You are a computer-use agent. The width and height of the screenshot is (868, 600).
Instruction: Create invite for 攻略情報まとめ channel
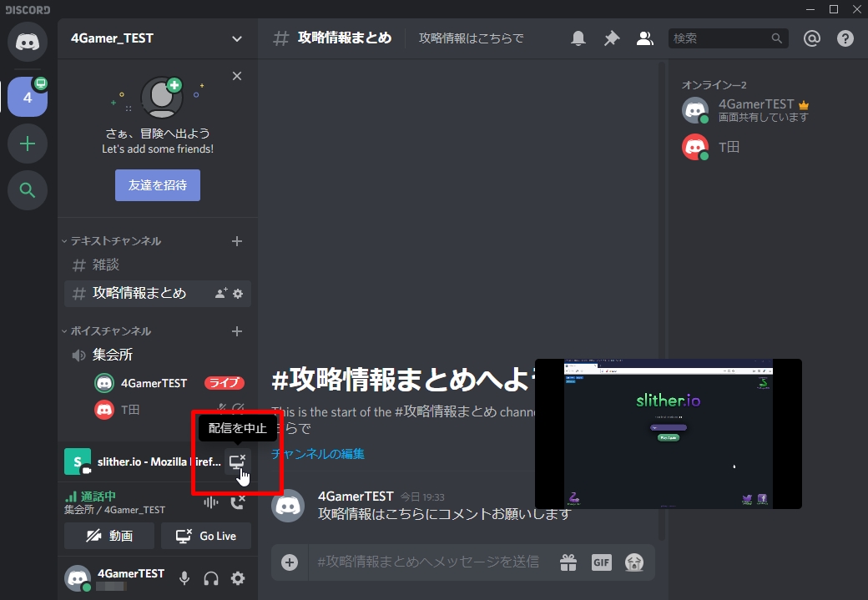(221, 294)
